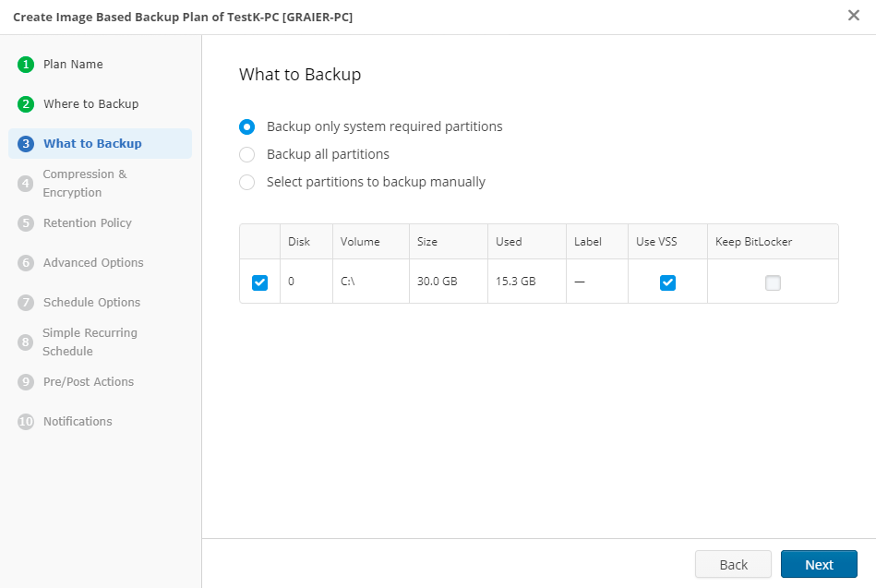Click the Next button
Screen dimensions: 876x588
coord(818,564)
